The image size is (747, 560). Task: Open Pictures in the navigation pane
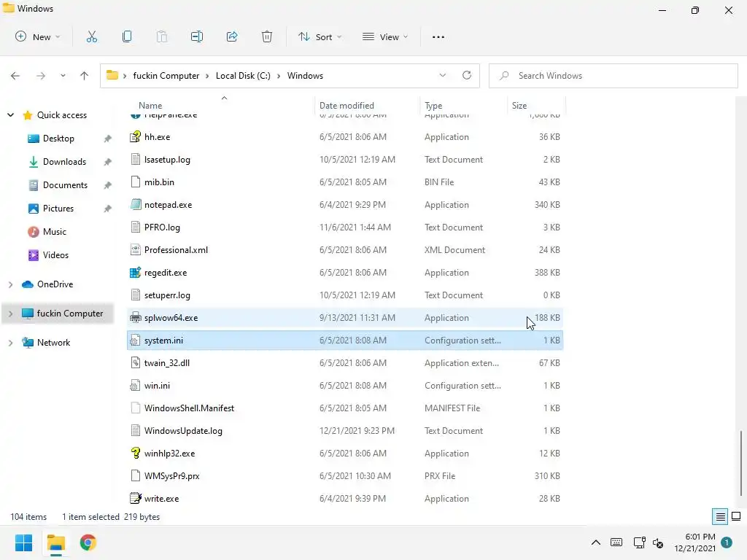[58, 209]
